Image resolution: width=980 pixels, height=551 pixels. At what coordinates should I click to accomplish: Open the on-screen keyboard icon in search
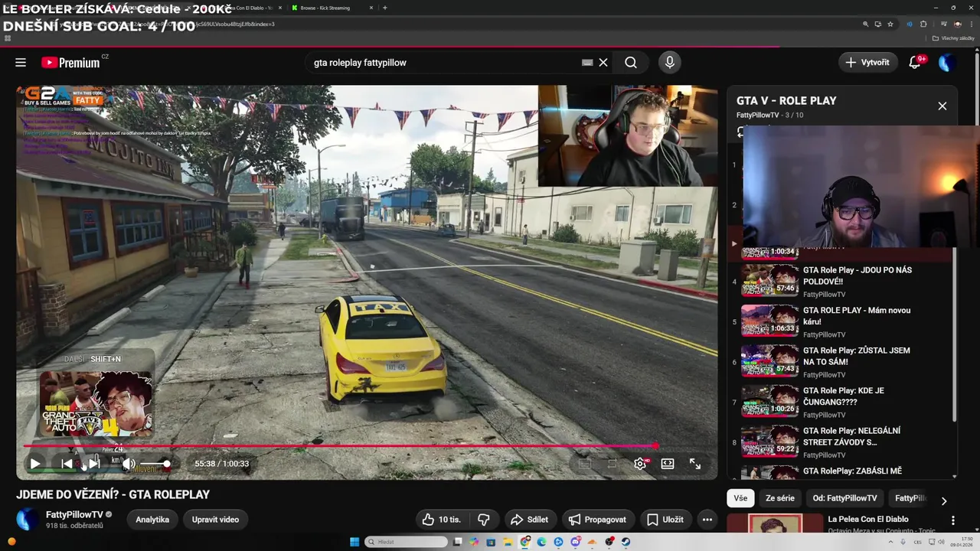587,63
